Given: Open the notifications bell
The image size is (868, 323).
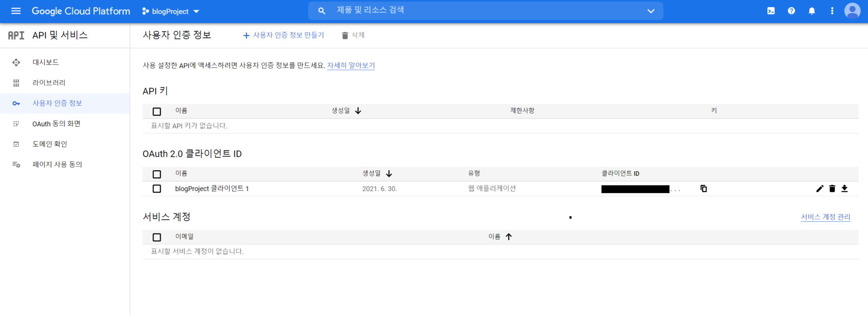Looking at the screenshot, I should tap(812, 11).
